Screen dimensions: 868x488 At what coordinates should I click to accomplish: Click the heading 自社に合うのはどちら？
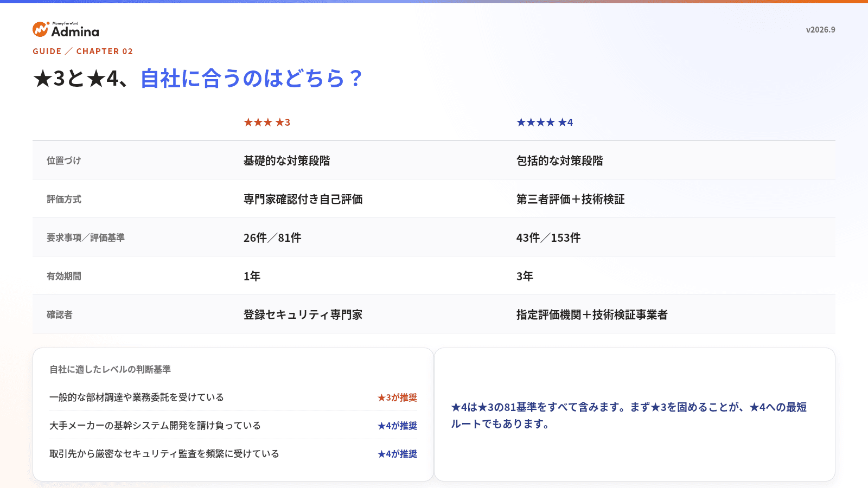252,79
